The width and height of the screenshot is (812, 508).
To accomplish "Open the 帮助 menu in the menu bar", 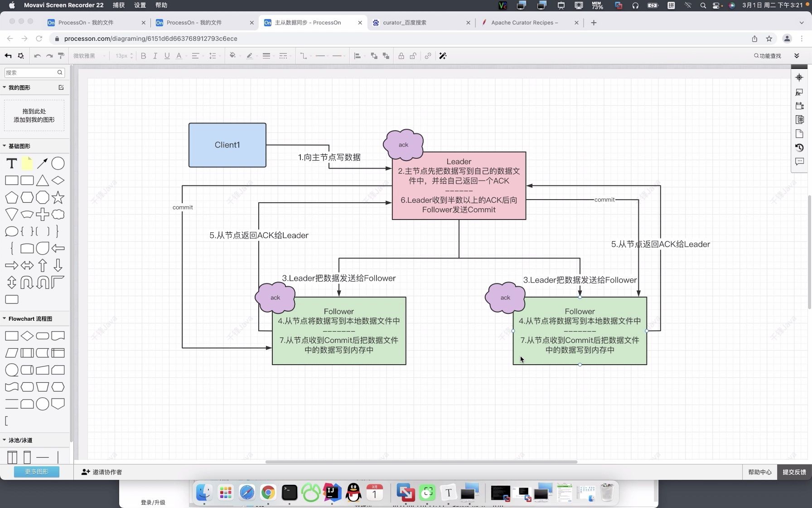I will [x=161, y=5].
